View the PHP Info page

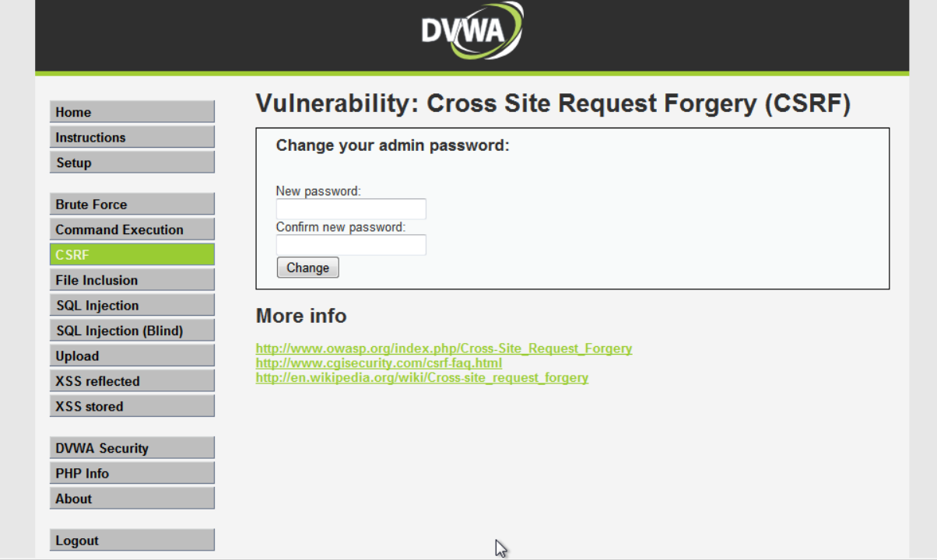(132, 474)
